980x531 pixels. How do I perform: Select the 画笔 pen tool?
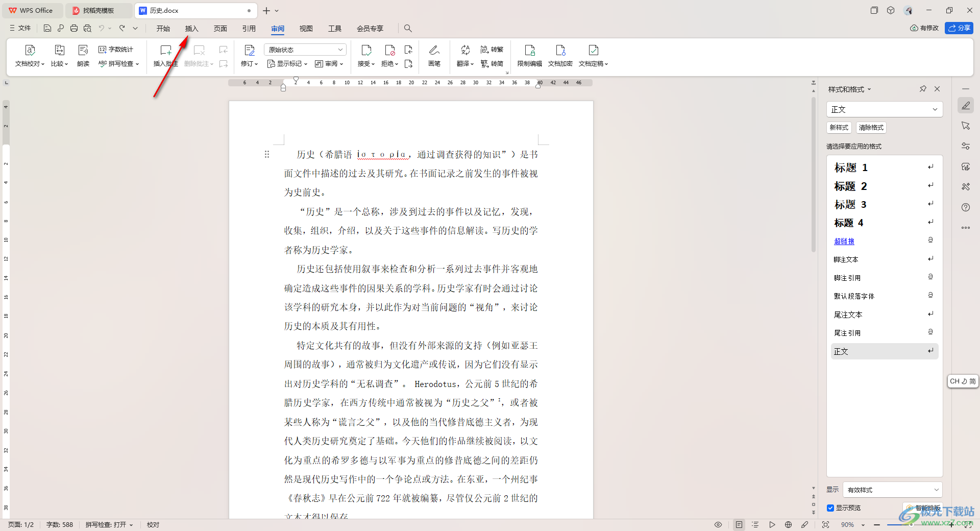coord(434,56)
